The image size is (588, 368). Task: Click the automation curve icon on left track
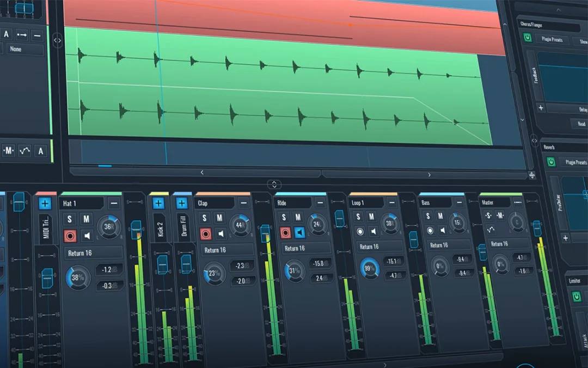coord(24,151)
